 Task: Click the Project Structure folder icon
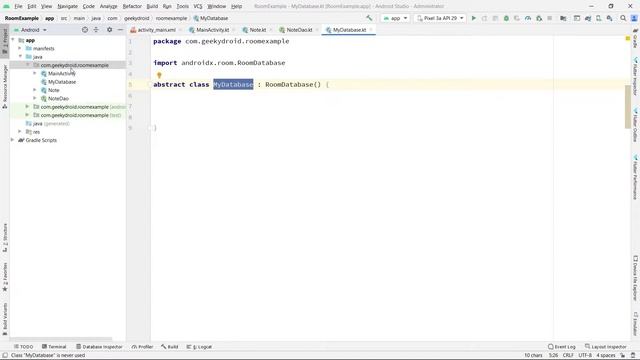point(563,18)
